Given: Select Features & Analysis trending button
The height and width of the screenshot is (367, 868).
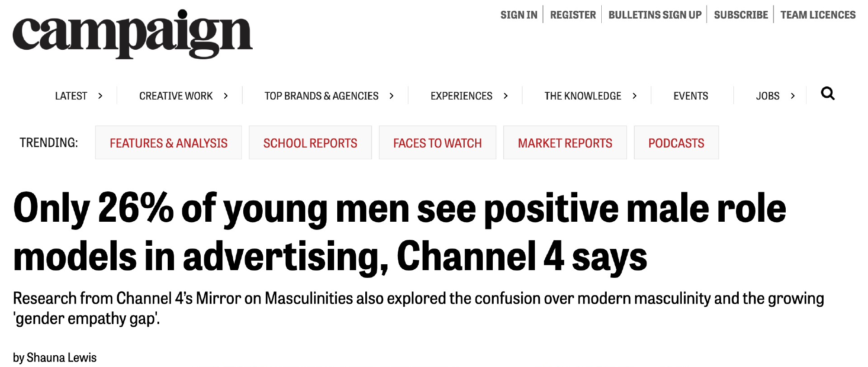Looking at the screenshot, I should click(x=169, y=143).
